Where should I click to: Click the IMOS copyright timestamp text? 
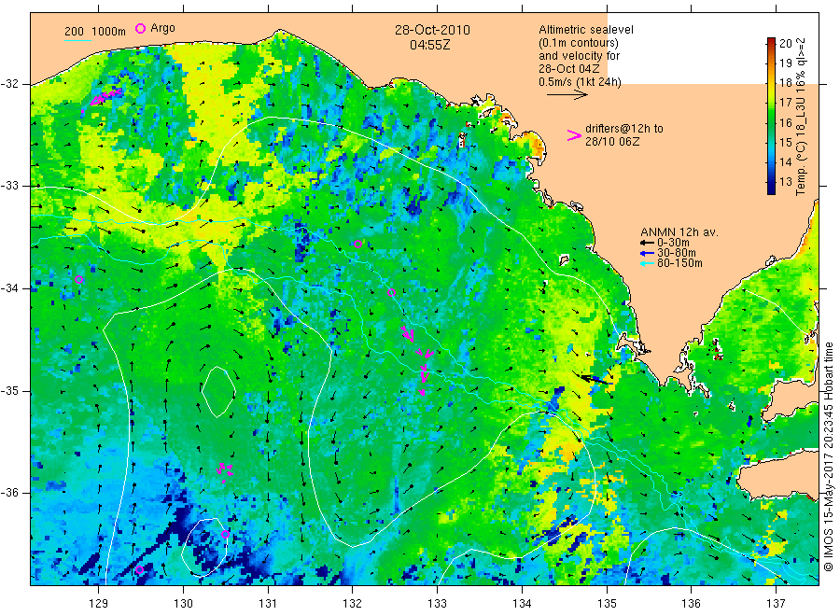pos(828,456)
